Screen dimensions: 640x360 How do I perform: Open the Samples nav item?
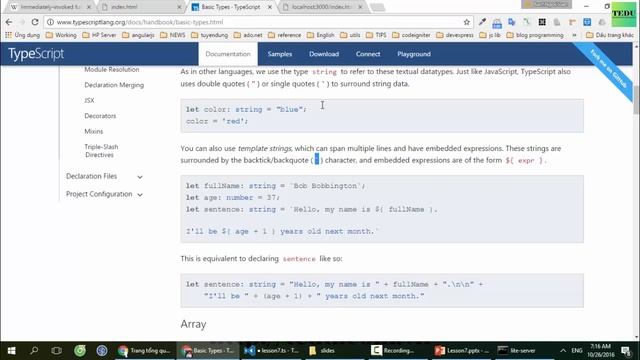[x=280, y=54]
